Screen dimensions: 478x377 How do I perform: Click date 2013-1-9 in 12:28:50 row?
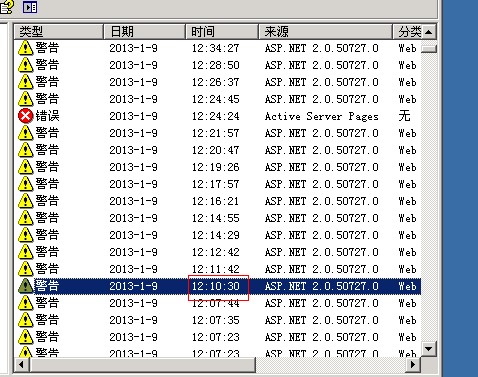[133, 65]
